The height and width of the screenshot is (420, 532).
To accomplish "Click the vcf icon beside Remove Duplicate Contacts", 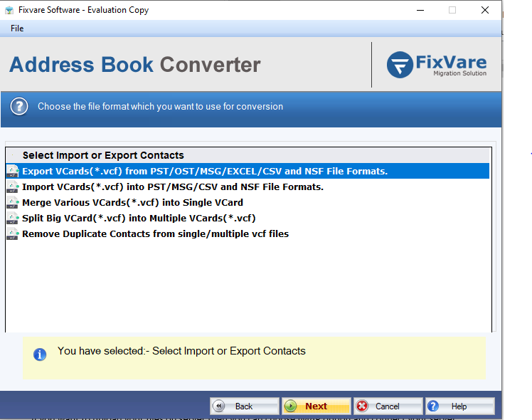I will 13,234.
